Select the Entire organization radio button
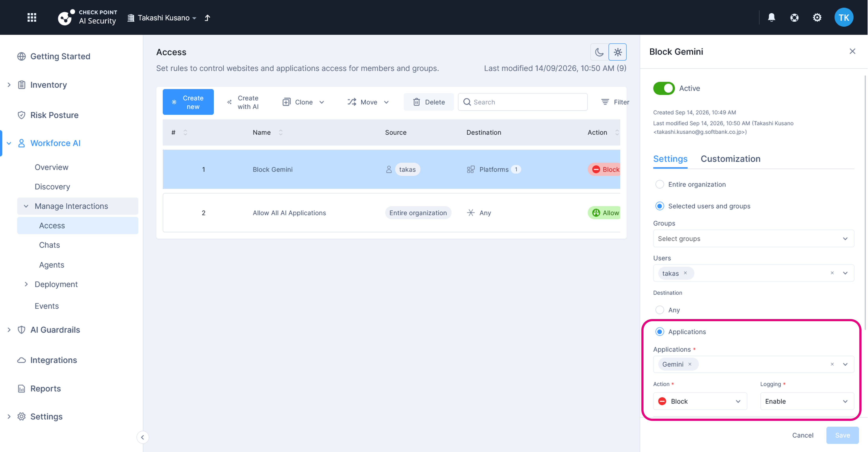 [659, 184]
